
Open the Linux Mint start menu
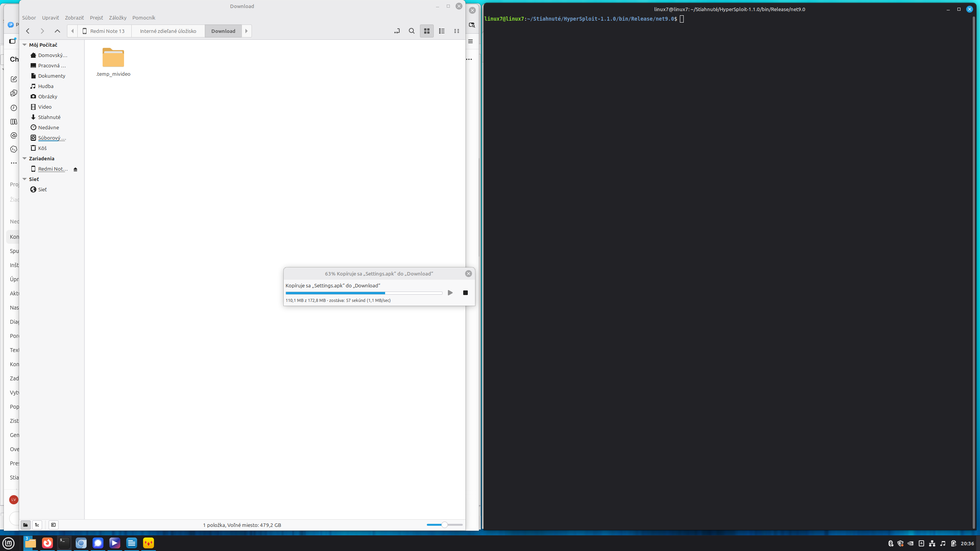point(8,543)
